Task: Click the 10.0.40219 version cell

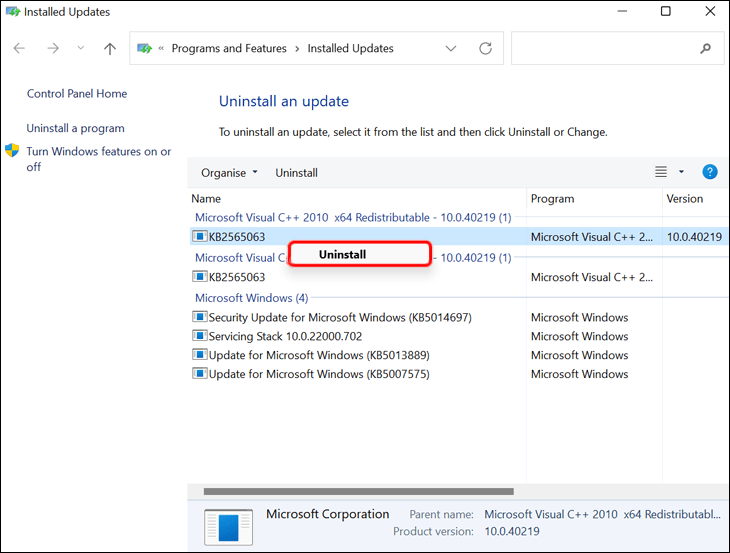Action: pyautogui.click(x=694, y=237)
